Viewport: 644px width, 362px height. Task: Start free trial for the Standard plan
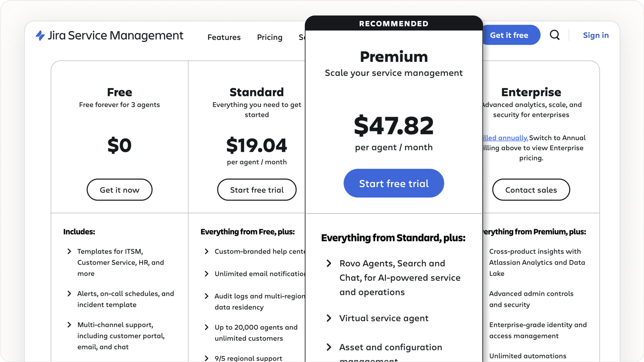tap(256, 189)
